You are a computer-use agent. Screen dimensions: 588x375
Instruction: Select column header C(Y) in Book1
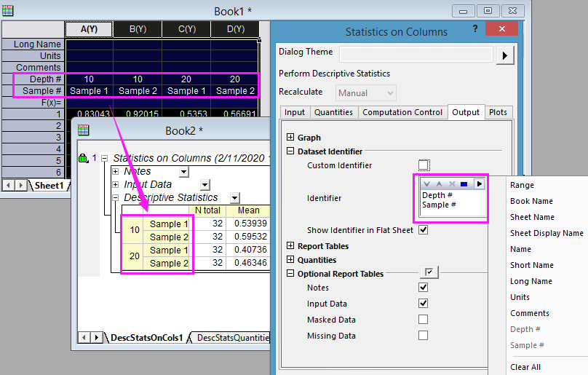(x=187, y=29)
